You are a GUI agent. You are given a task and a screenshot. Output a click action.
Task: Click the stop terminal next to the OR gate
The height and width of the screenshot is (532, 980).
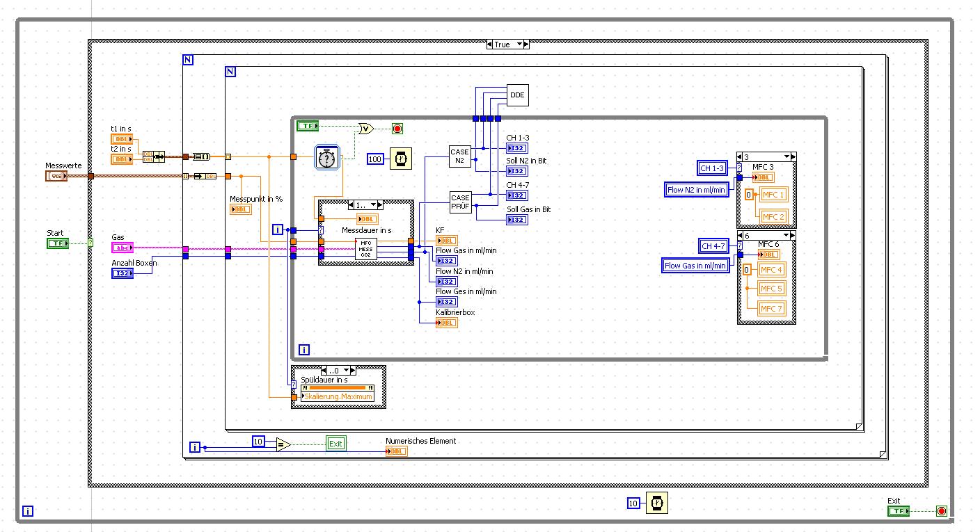pos(397,129)
